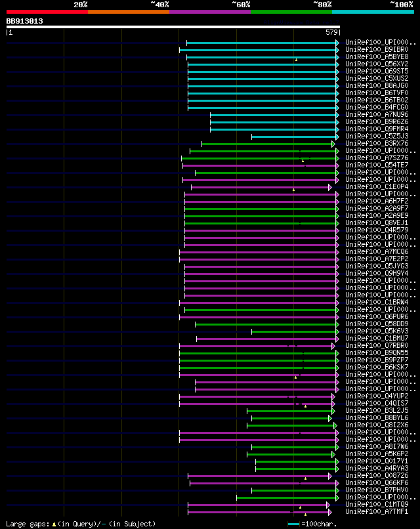Viewport: 420px width, 529px height.
Task: Choose the UniRef100_B4FCG0 hit
Action: point(377,107)
